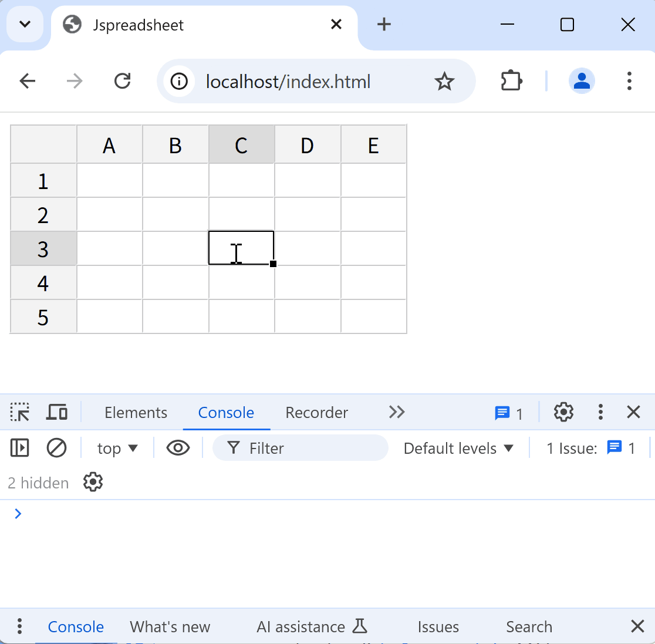Open a new browser tab
655x644 pixels.
click(x=384, y=24)
